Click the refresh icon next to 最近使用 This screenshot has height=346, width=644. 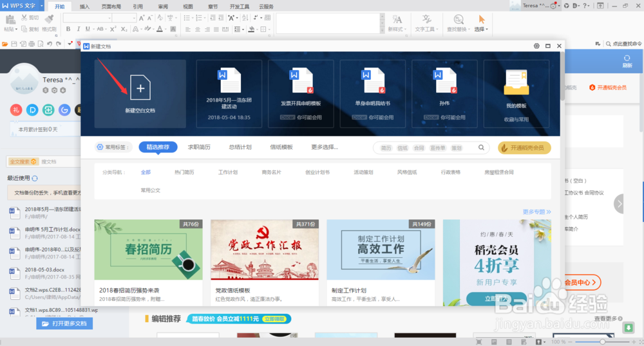pyautogui.click(x=35, y=178)
